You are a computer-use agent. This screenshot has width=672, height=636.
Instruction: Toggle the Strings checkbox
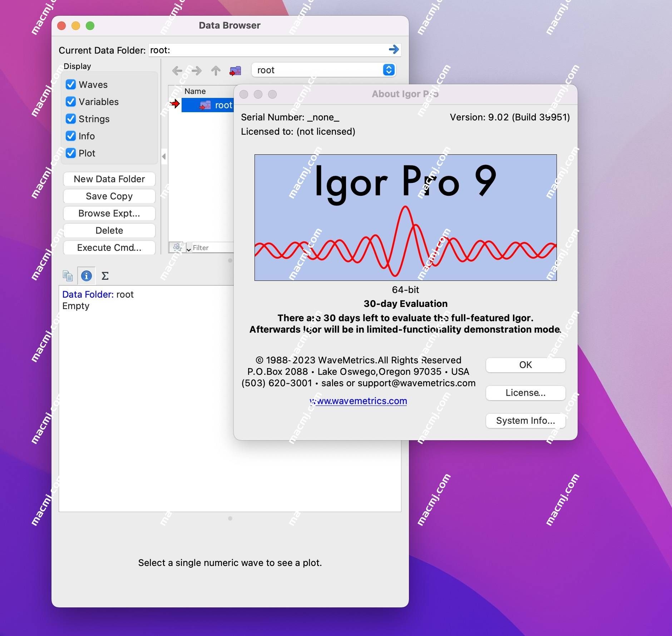click(x=71, y=119)
